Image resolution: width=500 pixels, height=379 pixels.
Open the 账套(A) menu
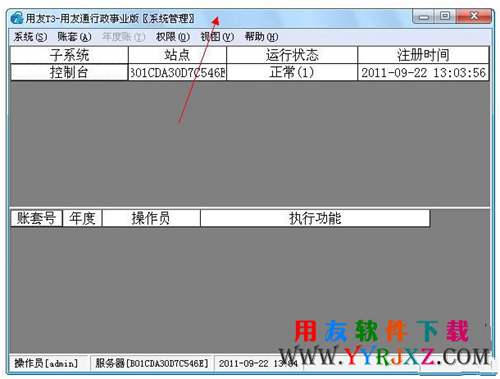pos(74,37)
